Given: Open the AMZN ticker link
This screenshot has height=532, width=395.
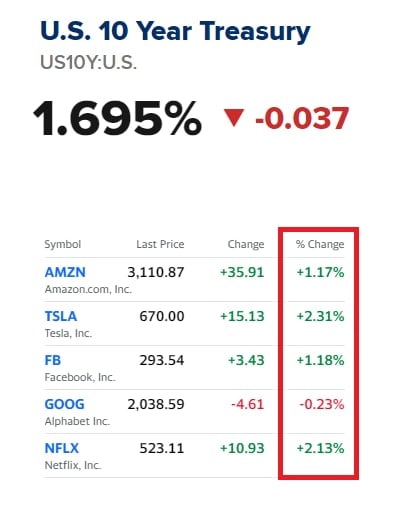Looking at the screenshot, I should pos(65,272).
